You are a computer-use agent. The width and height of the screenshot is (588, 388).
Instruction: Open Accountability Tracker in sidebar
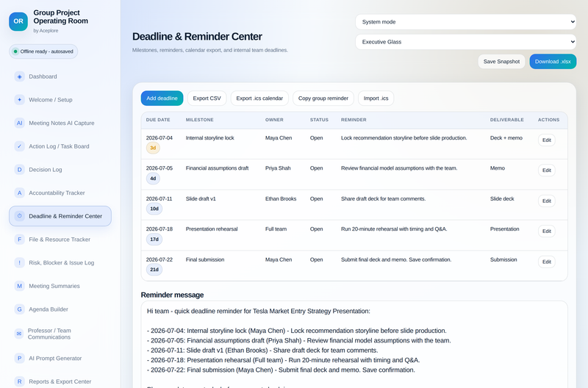coord(60,193)
